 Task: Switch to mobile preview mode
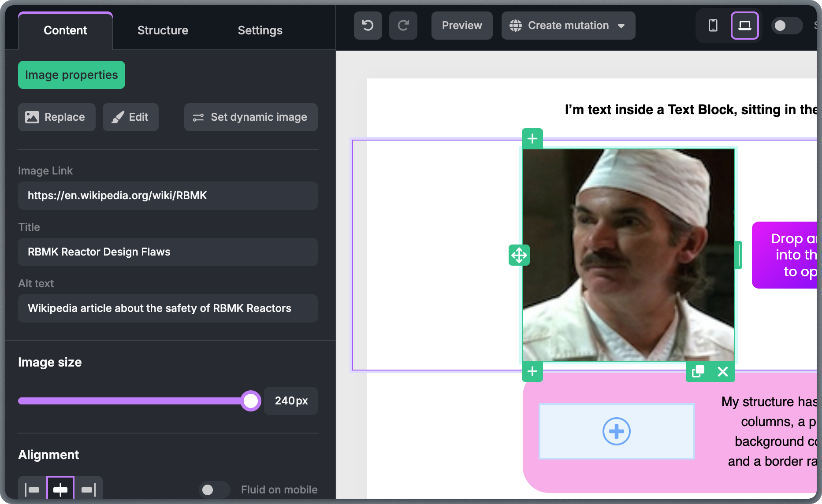(713, 25)
